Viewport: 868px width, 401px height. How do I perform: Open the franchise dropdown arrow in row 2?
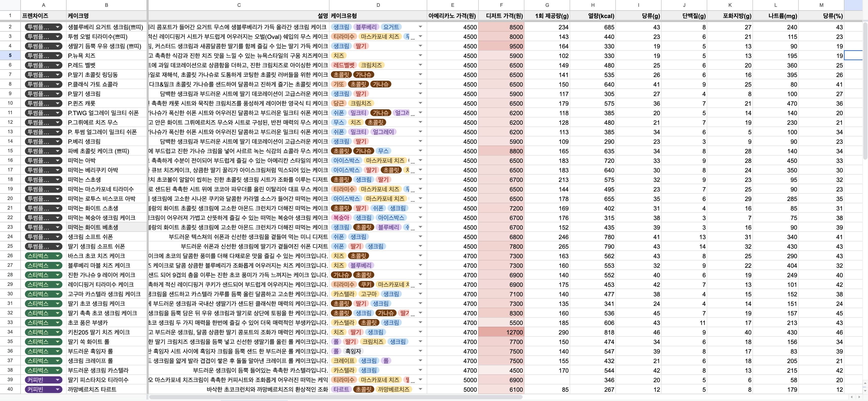coord(58,27)
